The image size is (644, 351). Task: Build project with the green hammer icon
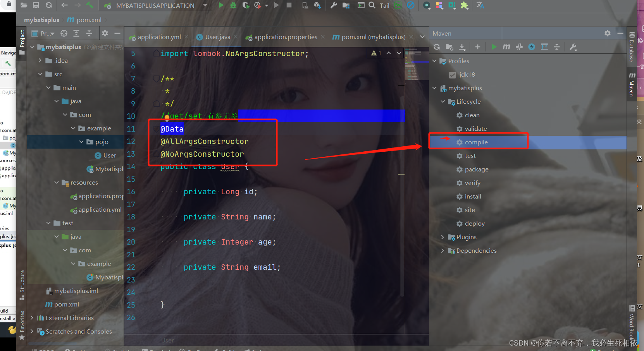point(90,5)
